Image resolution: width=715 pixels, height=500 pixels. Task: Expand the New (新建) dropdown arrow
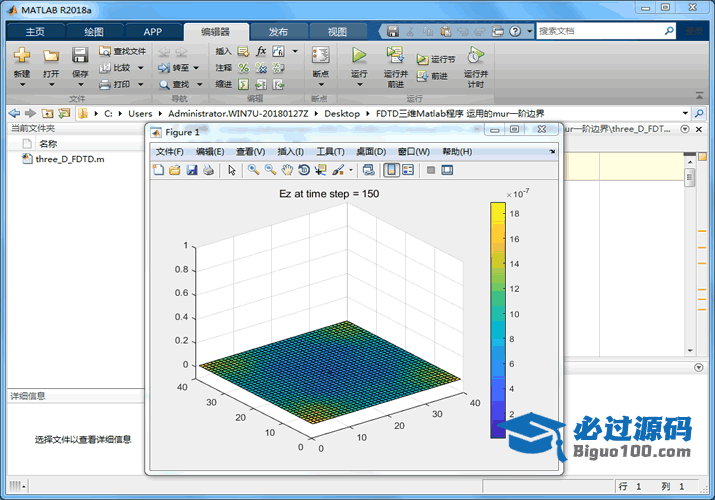[21, 86]
